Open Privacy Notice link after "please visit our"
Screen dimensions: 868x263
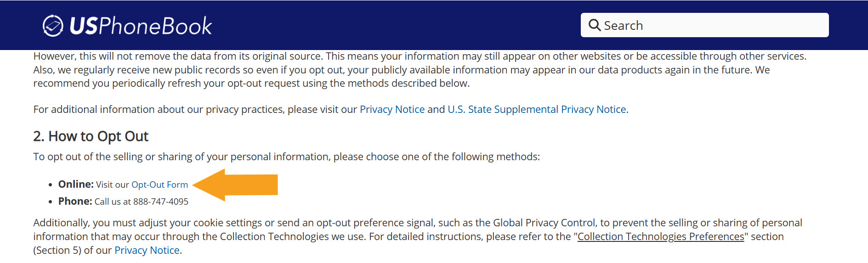pos(392,109)
